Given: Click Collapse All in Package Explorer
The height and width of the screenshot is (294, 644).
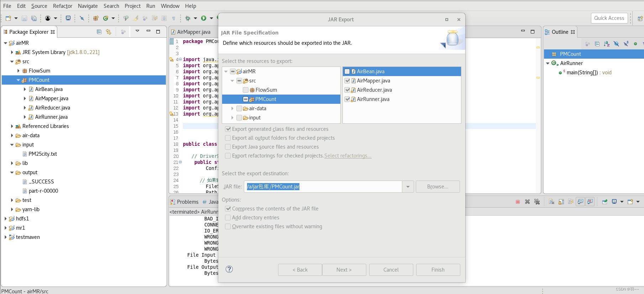Looking at the screenshot, I should tap(99, 32).
